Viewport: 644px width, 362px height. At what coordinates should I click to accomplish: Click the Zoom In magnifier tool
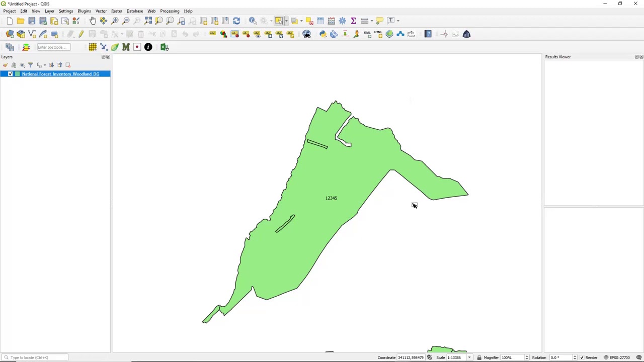(x=115, y=21)
